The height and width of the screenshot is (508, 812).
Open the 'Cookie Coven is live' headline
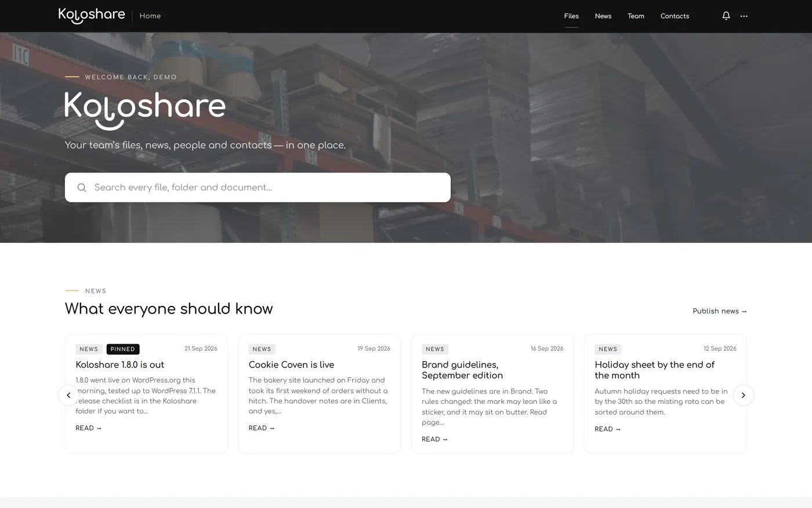(x=291, y=365)
